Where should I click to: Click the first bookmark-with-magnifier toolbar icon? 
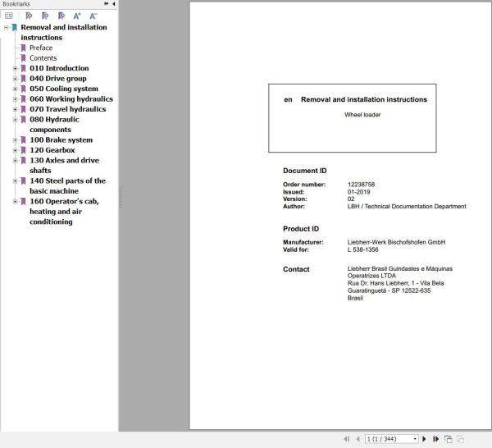(29, 16)
